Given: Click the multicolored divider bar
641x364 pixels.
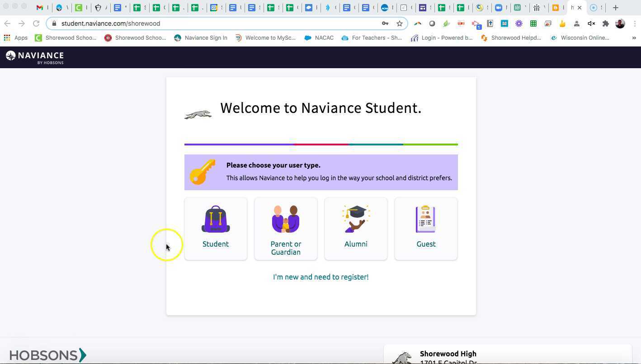Looking at the screenshot, I should click(x=320, y=145).
